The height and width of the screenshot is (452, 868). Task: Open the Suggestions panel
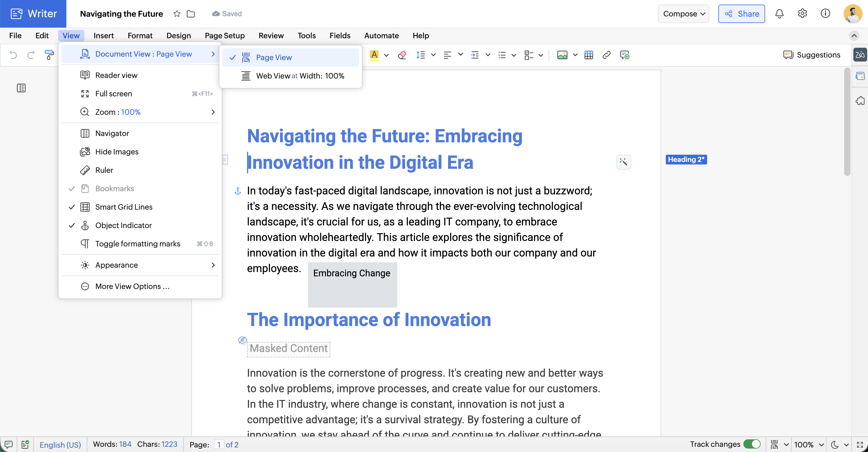click(811, 55)
